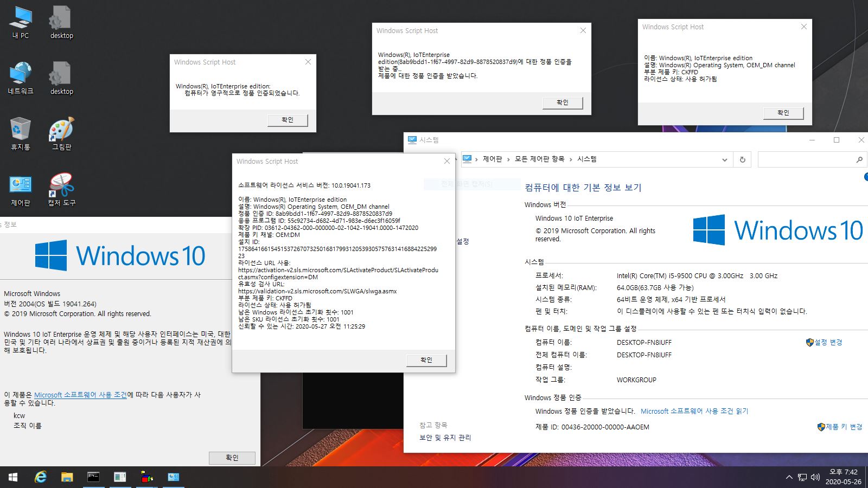Select computer name DESKTOP-FN8IUFF text
This screenshot has height=488, width=868.
tap(644, 343)
